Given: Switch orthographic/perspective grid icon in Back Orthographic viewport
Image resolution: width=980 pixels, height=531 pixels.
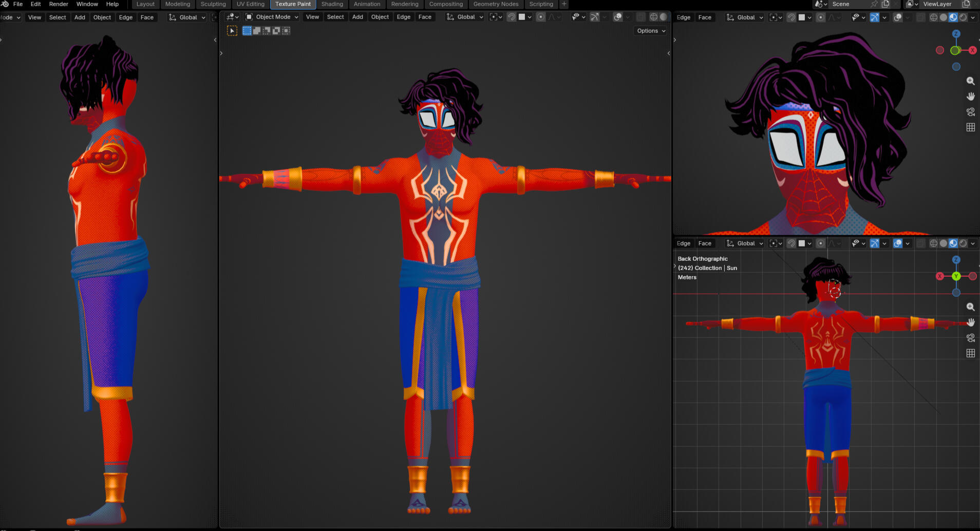Looking at the screenshot, I should coord(970,353).
